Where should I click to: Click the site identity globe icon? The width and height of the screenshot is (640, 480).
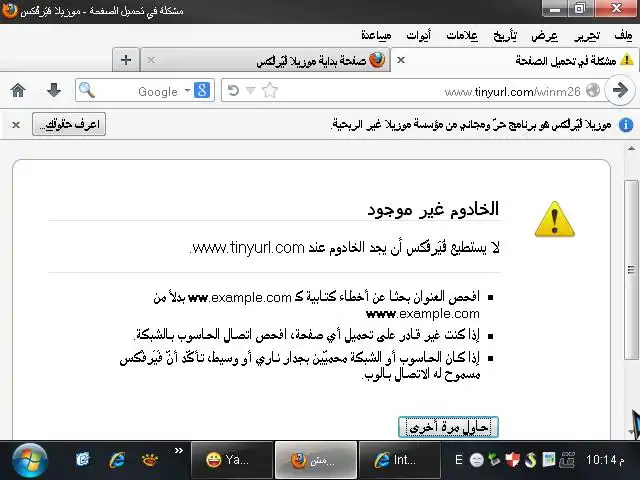[x=593, y=90]
